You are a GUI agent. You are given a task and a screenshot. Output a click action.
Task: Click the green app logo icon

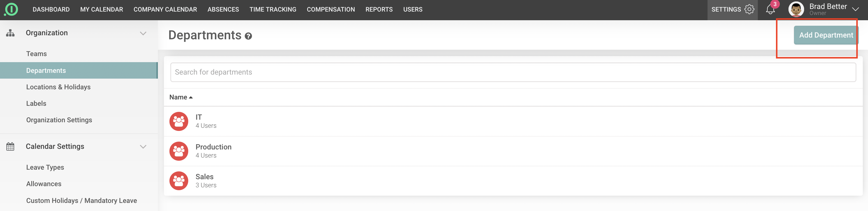click(11, 10)
